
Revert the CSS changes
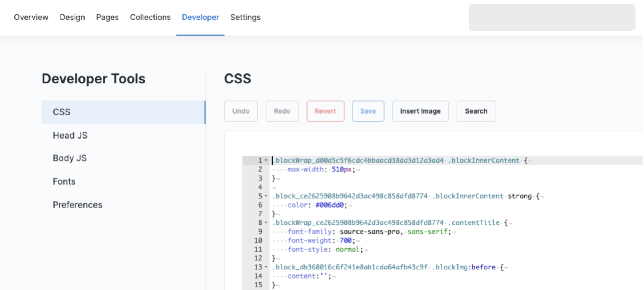325,111
